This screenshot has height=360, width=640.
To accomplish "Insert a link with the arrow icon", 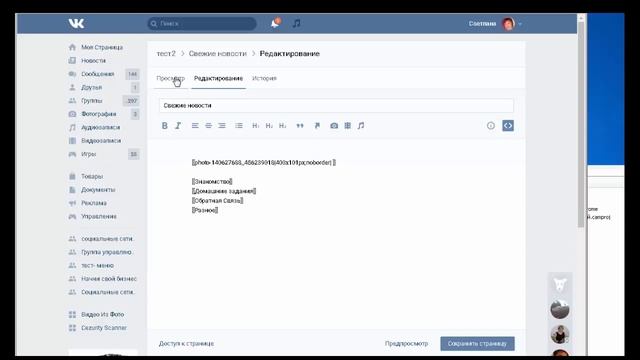I will coord(317,126).
